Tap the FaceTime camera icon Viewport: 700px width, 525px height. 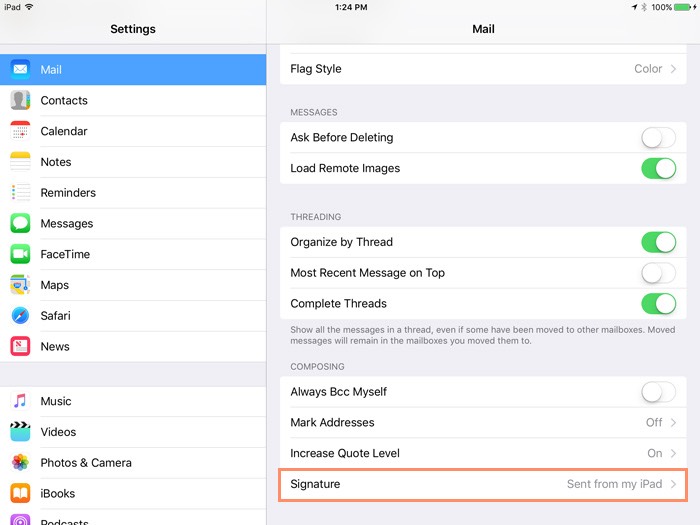[20, 254]
